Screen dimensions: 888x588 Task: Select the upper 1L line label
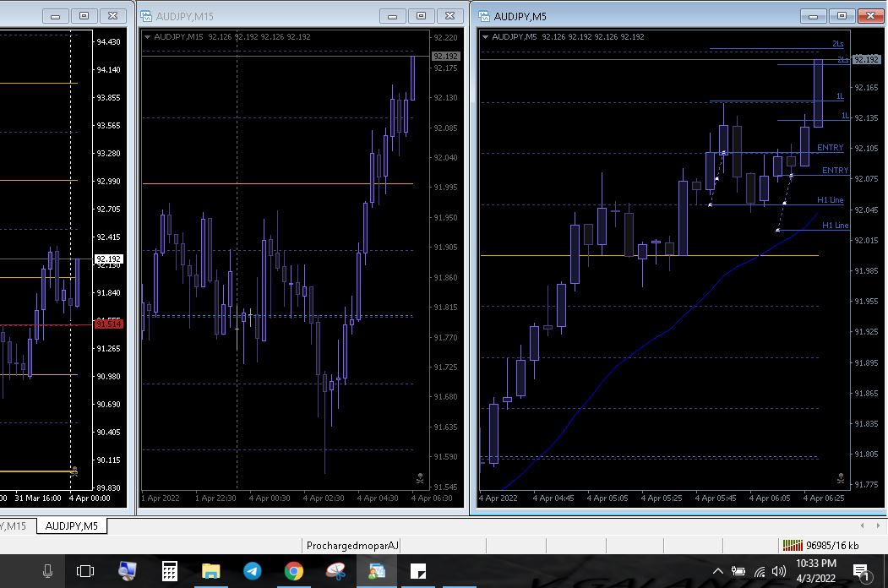pyautogui.click(x=840, y=96)
